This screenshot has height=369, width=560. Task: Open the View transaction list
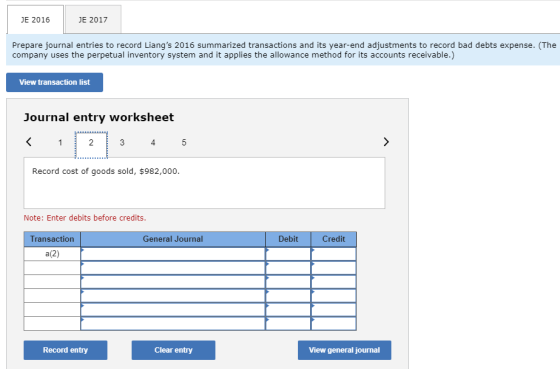[55, 82]
